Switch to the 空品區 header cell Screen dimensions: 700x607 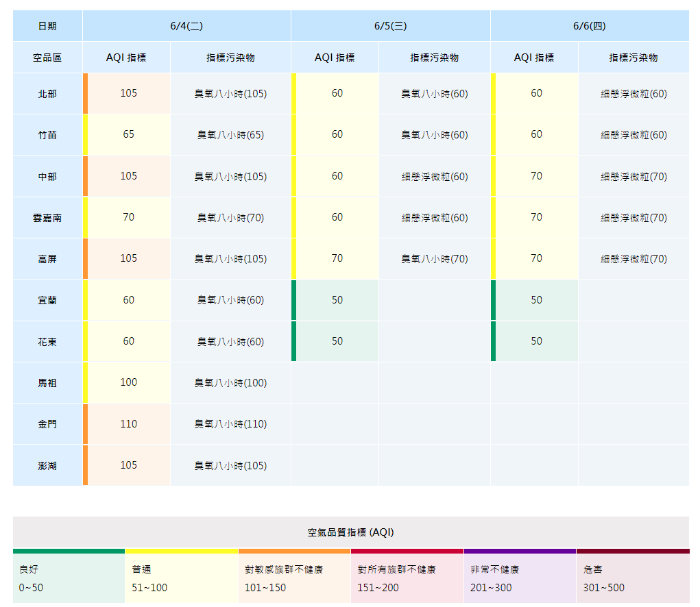coord(47,56)
